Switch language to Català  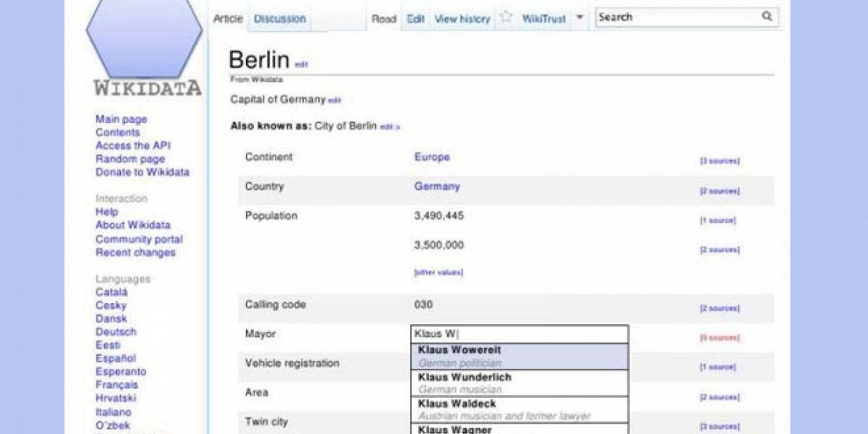[111, 292]
